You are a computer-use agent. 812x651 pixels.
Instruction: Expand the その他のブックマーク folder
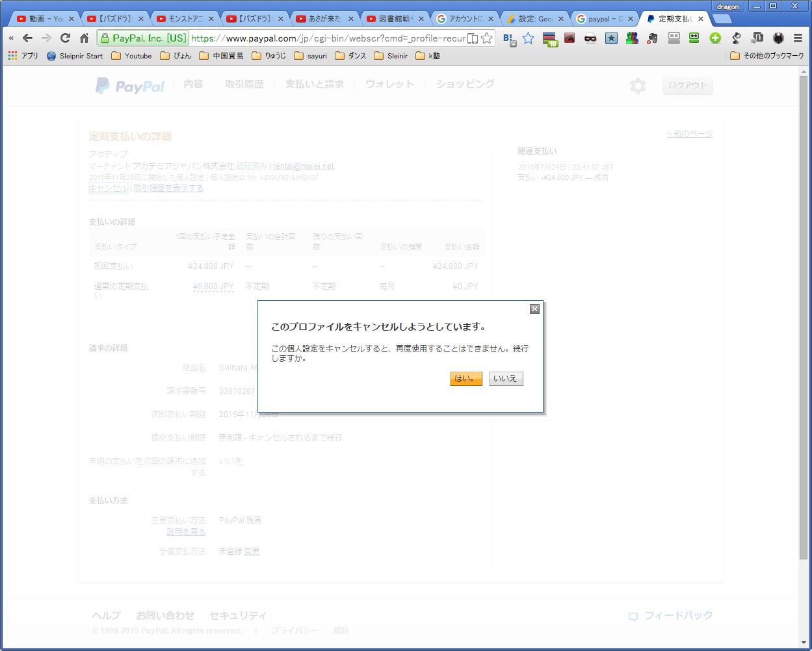(767, 56)
